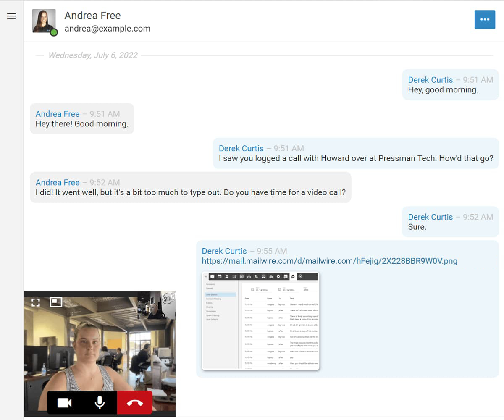
Task: Click Andrea Free's name in her 9:52 AM message
Action: click(x=58, y=182)
